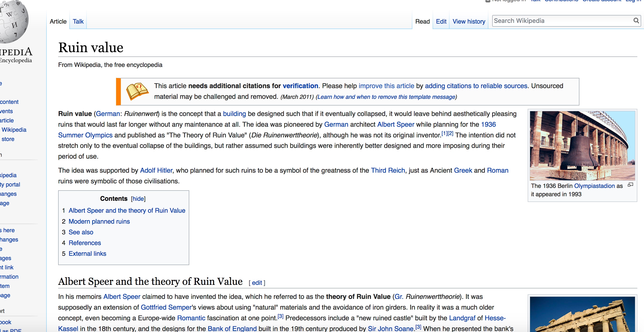Jump to External links section
644x332 pixels.
[87, 254]
